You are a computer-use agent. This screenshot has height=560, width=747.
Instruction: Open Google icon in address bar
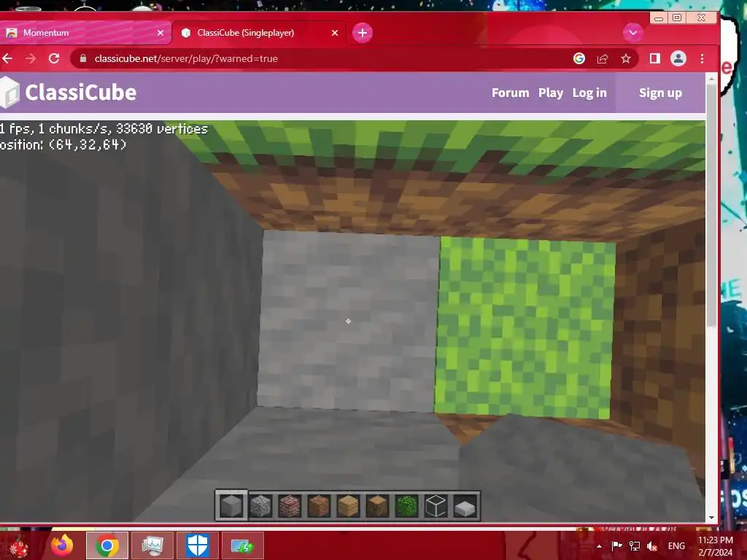pyautogui.click(x=578, y=58)
